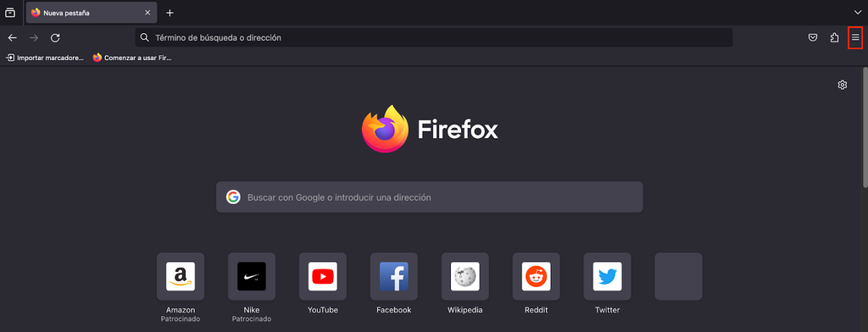The width and height of the screenshot is (868, 332).
Task: Open the Nike sponsored shortcut
Action: pos(251,277)
